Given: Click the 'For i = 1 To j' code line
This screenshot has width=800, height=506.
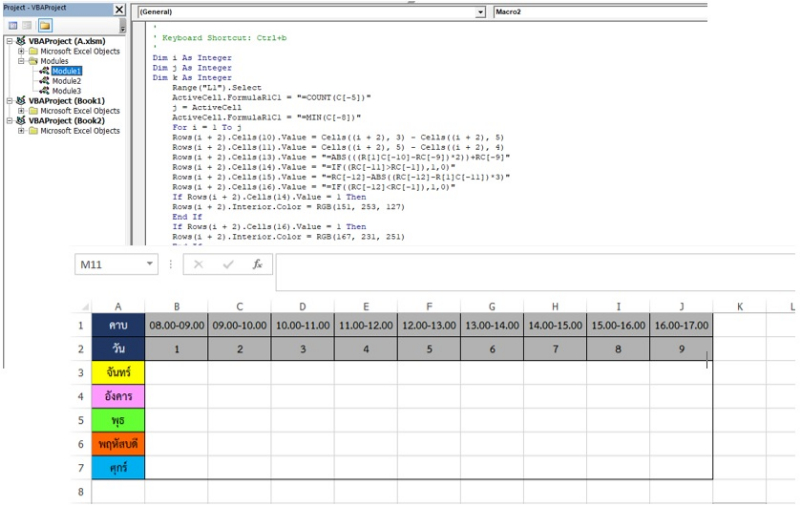Looking at the screenshot, I should pyautogui.click(x=207, y=128).
